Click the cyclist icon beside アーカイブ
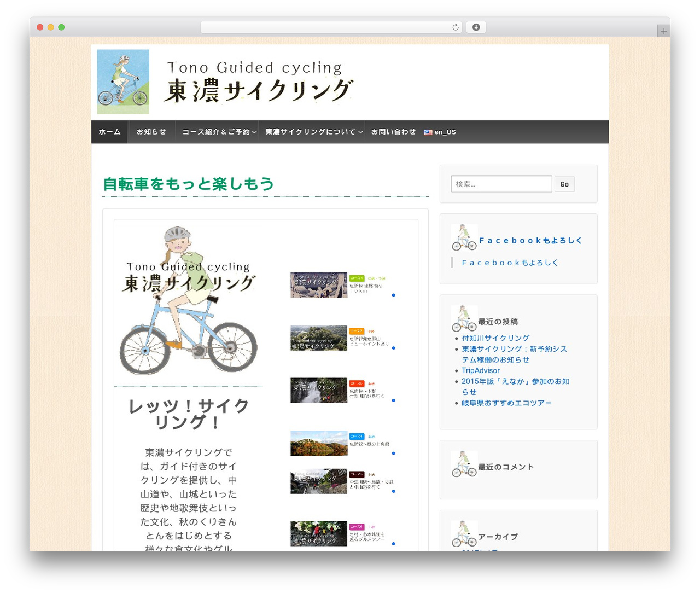This screenshot has height=593, width=700. point(464,534)
